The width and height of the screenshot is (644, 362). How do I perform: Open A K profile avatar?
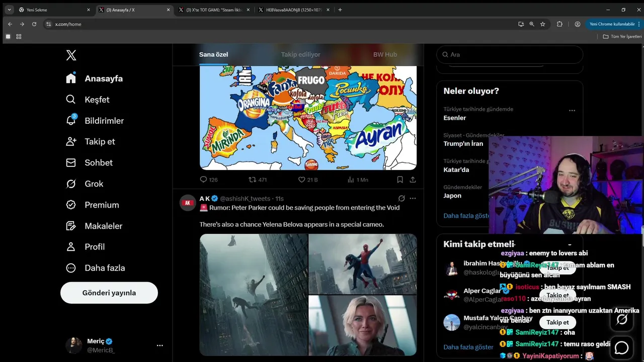188,203
